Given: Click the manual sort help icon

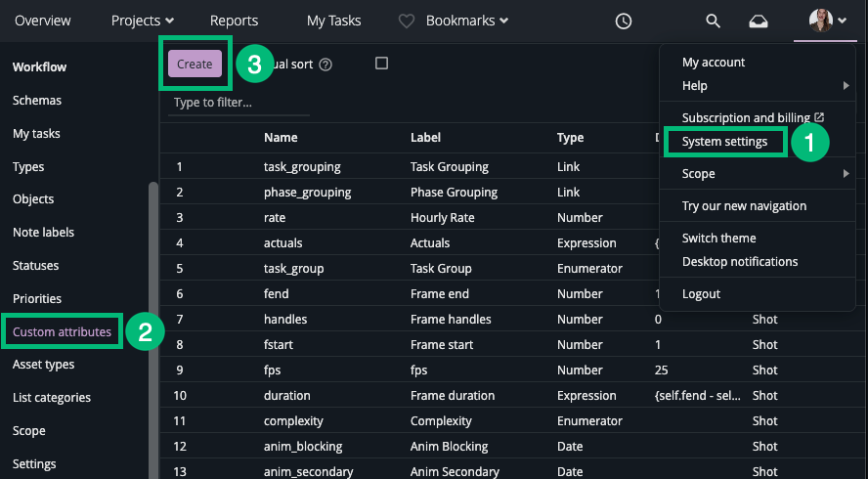Looking at the screenshot, I should (326, 65).
